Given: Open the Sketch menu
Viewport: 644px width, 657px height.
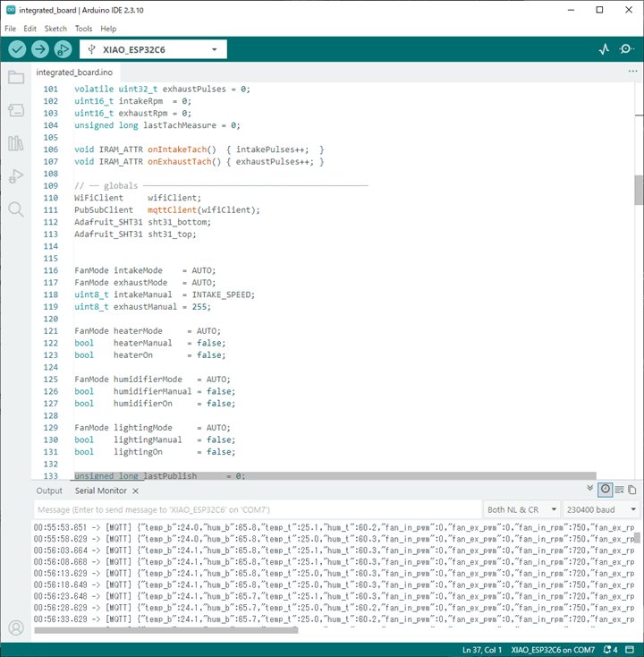Looking at the screenshot, I should pos(55,29).
